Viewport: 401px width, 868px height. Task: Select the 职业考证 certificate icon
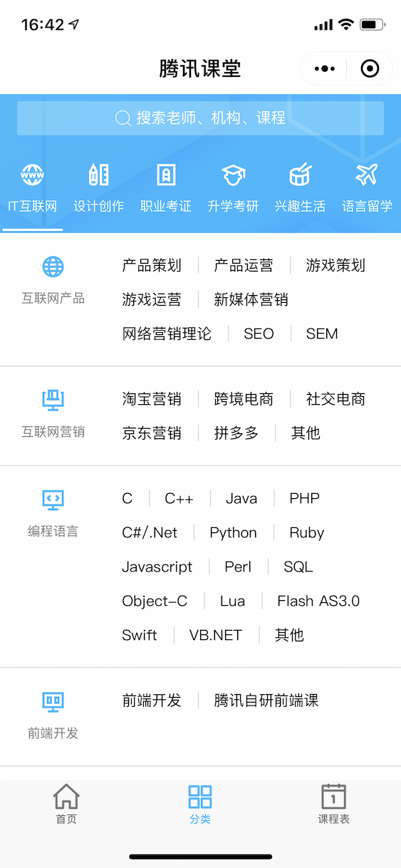click(x=166, y=174)
